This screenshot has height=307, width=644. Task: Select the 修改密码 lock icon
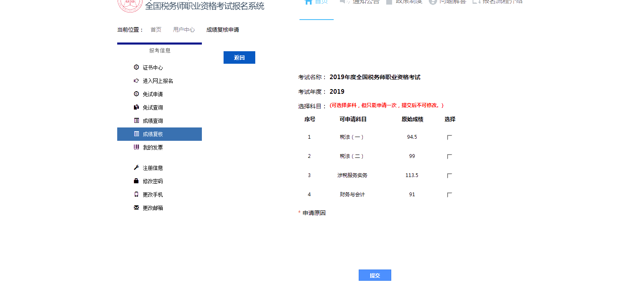[136, 181]
